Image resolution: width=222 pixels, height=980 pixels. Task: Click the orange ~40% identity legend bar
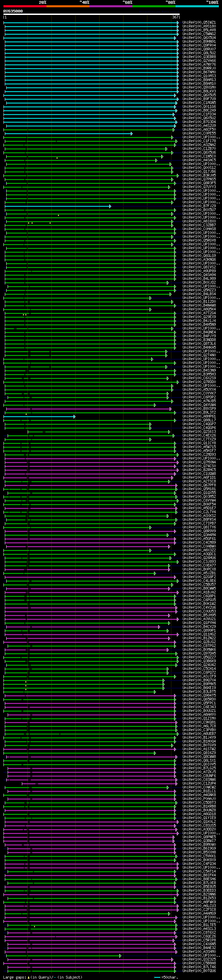click(68, 7)
